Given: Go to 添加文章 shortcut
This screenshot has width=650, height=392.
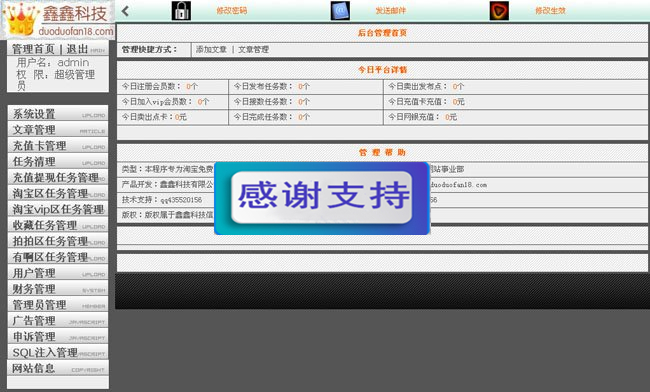Looking at the screenshot, I should pos(211,50).
